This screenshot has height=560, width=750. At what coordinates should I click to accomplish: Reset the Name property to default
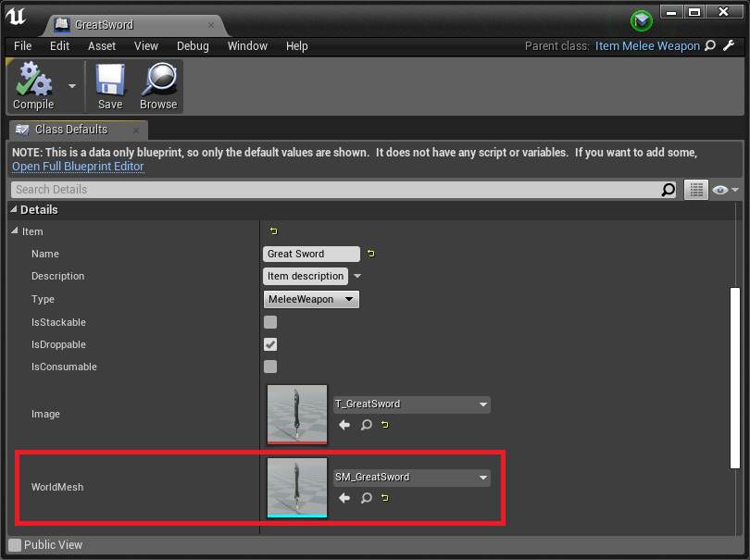[x=371, y=254]
